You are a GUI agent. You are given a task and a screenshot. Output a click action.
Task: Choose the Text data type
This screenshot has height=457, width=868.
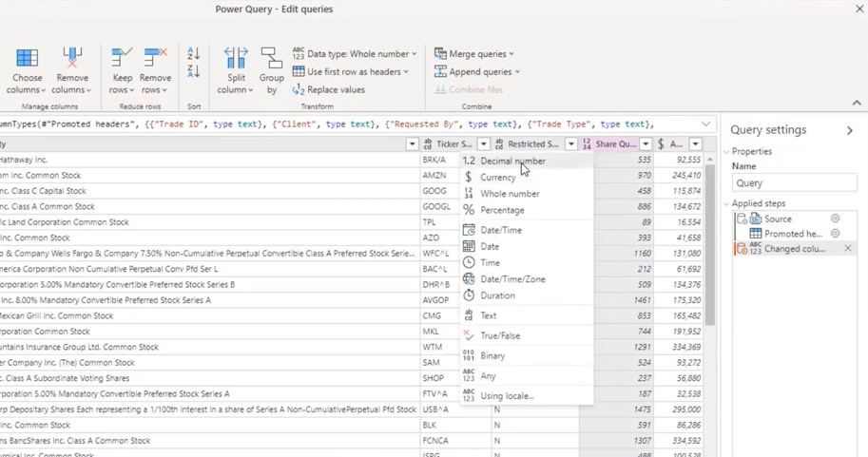click(527, 315)
